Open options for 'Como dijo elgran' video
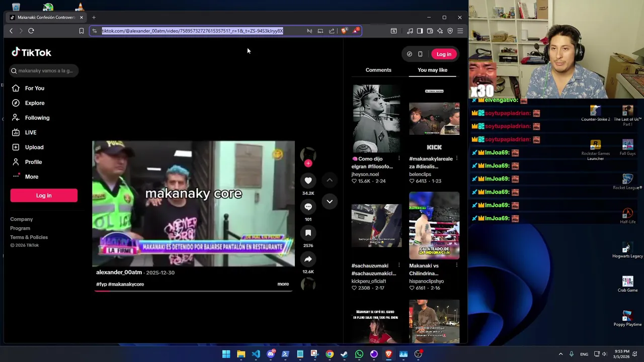 point(399,159)
